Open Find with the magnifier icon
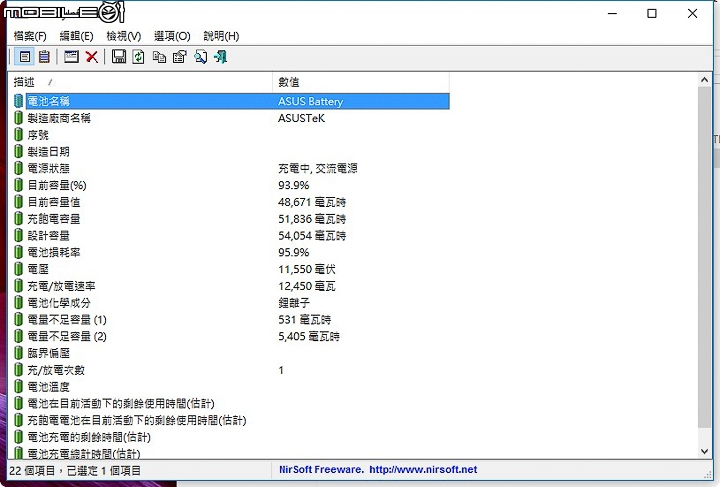720x487 pixels. [x=200, y=57]
